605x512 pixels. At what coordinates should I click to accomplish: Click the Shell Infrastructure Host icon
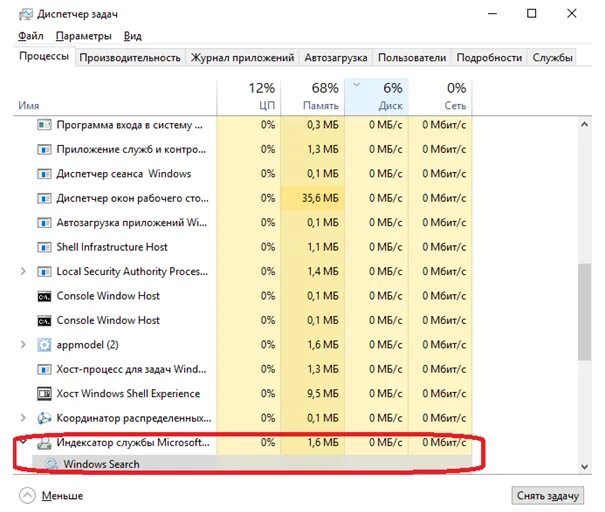click(44, 247)
